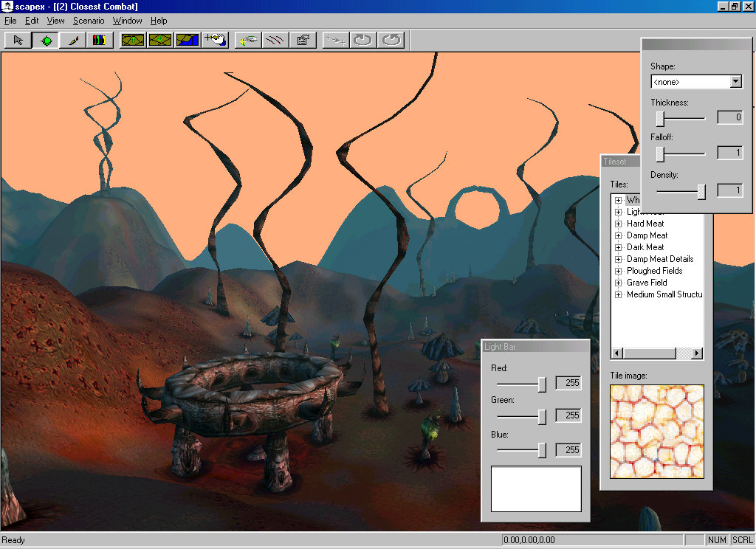This screenshot has width=756, height=549.
Task: Open the Edit menu
Action: tap(32, 21)
